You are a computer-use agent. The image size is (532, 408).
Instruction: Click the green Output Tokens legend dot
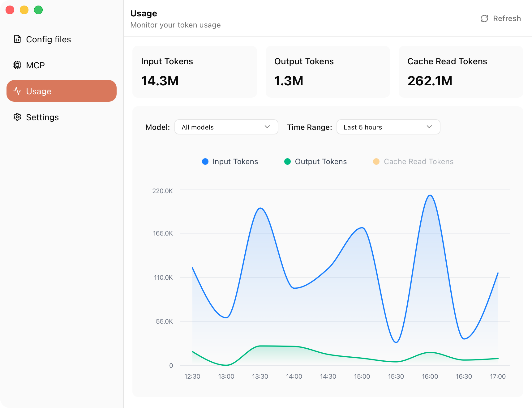(288, 161)
